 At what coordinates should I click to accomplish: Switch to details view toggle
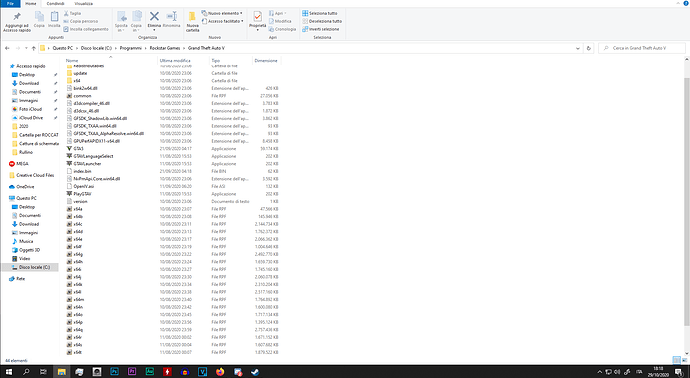(677, 360)
